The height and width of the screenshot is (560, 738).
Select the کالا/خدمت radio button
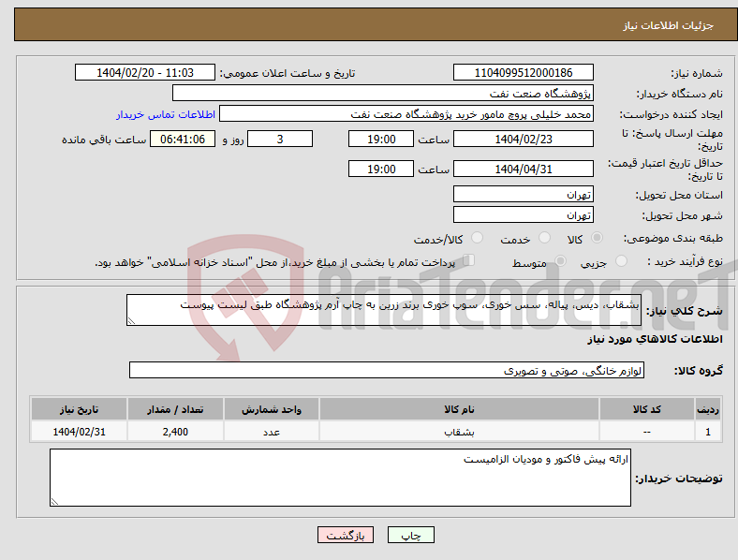[x=478, y=238]
